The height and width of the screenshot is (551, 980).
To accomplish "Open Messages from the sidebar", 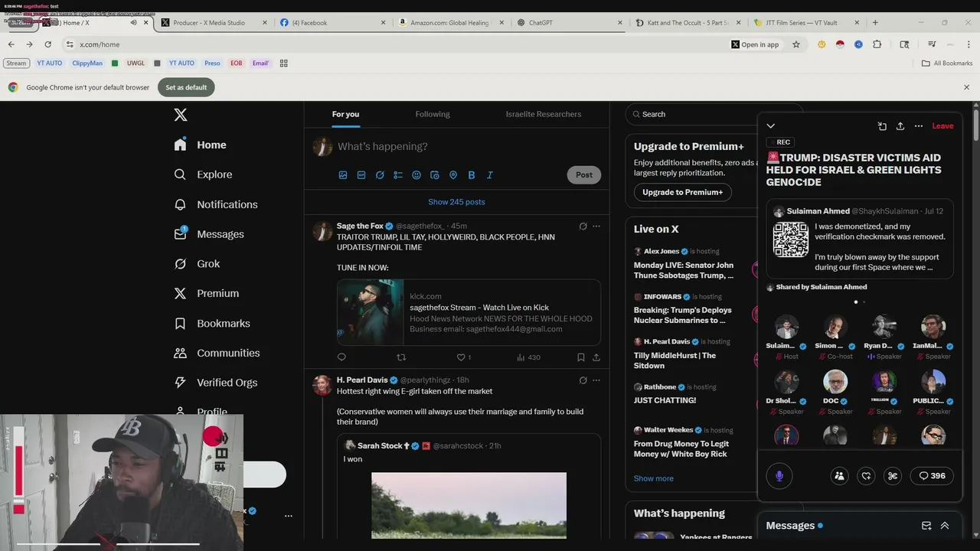I will coord(209,234).
